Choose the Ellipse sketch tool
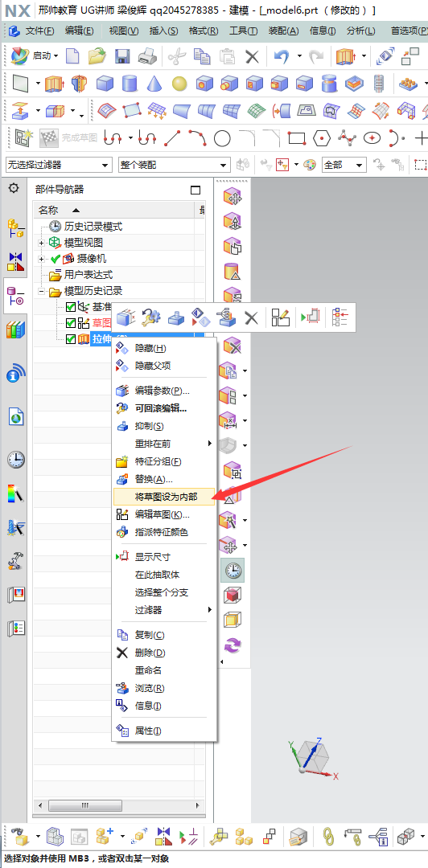The image size is (428, 868). click(x=372, y=137)
